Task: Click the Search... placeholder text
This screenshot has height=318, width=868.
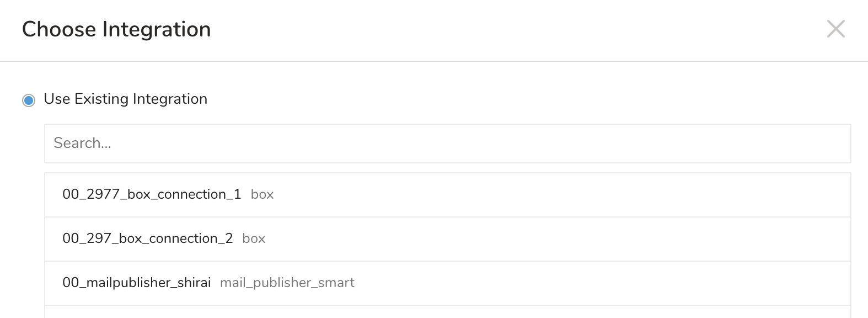Action: [82, 144]
